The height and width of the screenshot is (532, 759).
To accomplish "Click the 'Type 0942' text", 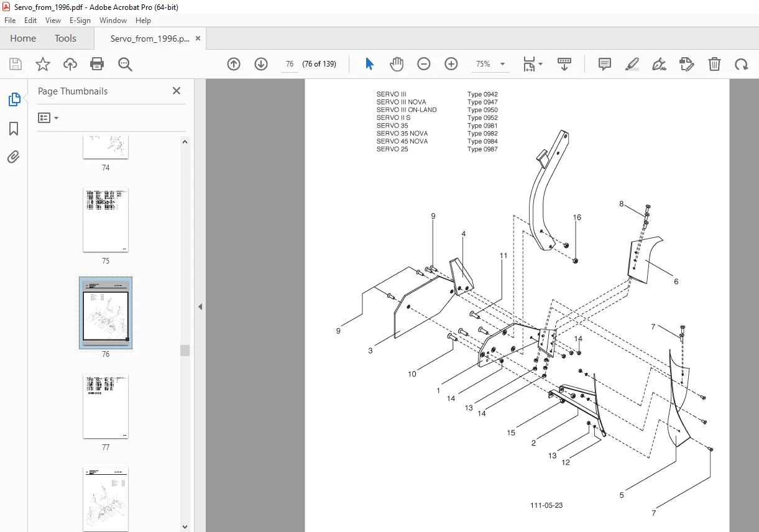I will coord(482,94).
